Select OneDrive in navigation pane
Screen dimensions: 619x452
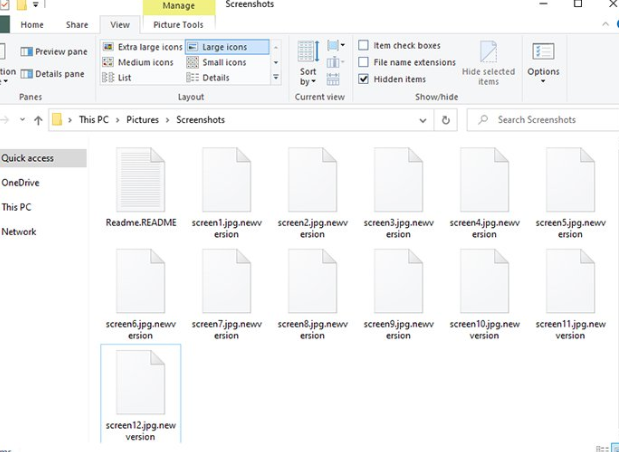coord(21,183)
